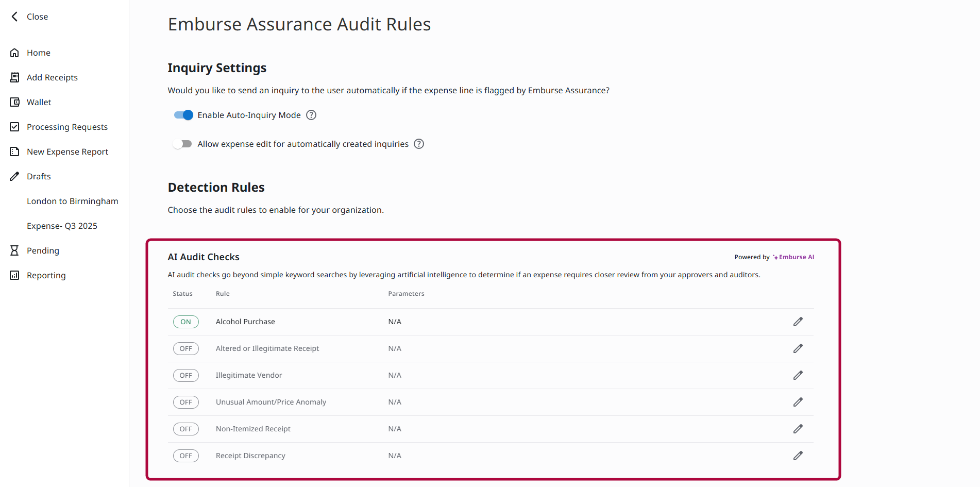Turn on Allow expense edit for inquiries
The height and width of the screenshot is (487, 980).
183,143
